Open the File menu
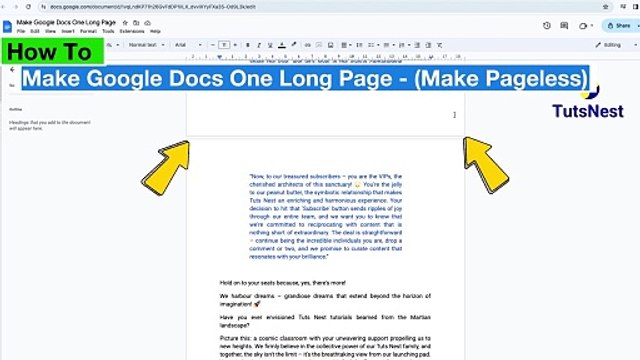 click(21, 31)
